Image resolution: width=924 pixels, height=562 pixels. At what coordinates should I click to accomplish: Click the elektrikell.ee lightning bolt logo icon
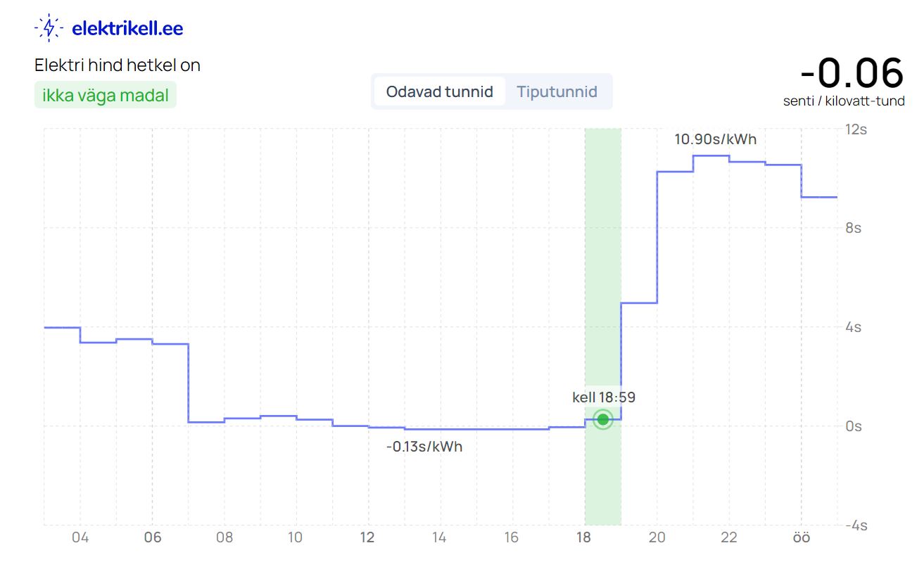(49, 28)
